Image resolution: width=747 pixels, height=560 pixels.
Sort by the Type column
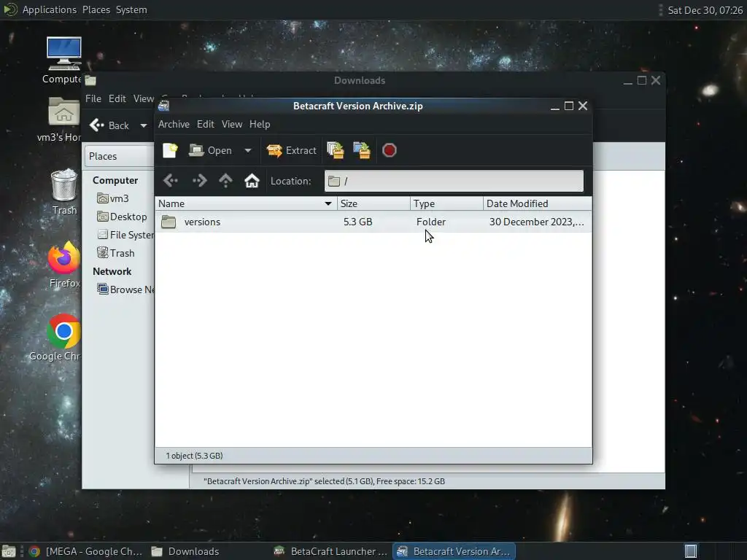click(446, 204)
